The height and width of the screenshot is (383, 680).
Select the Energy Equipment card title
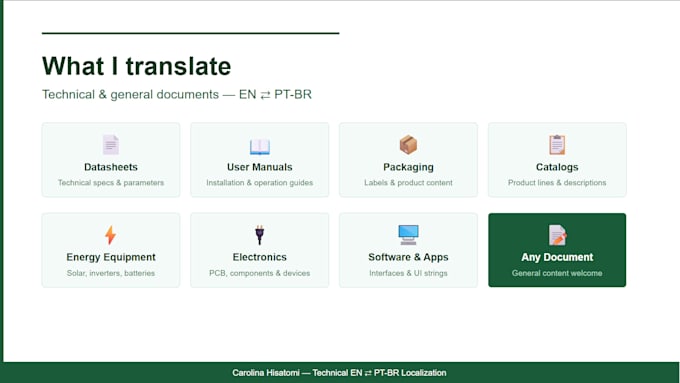point(111,257)
